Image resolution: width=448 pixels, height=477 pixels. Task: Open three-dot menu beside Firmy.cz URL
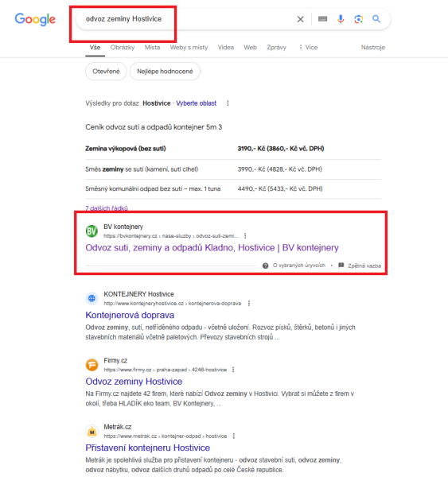tap(233, 370)
